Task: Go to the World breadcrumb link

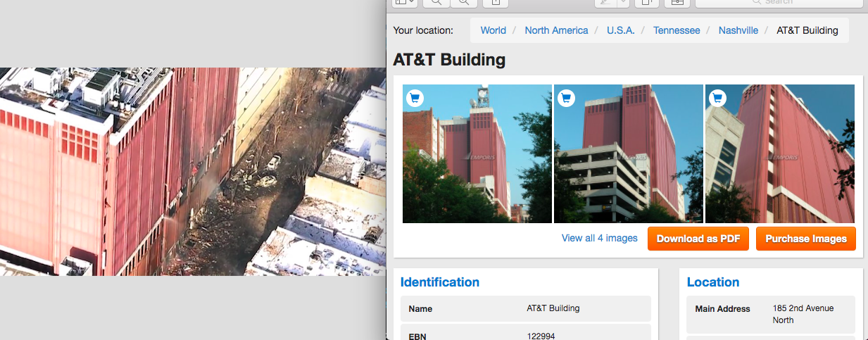Action: tap(493, 30)
